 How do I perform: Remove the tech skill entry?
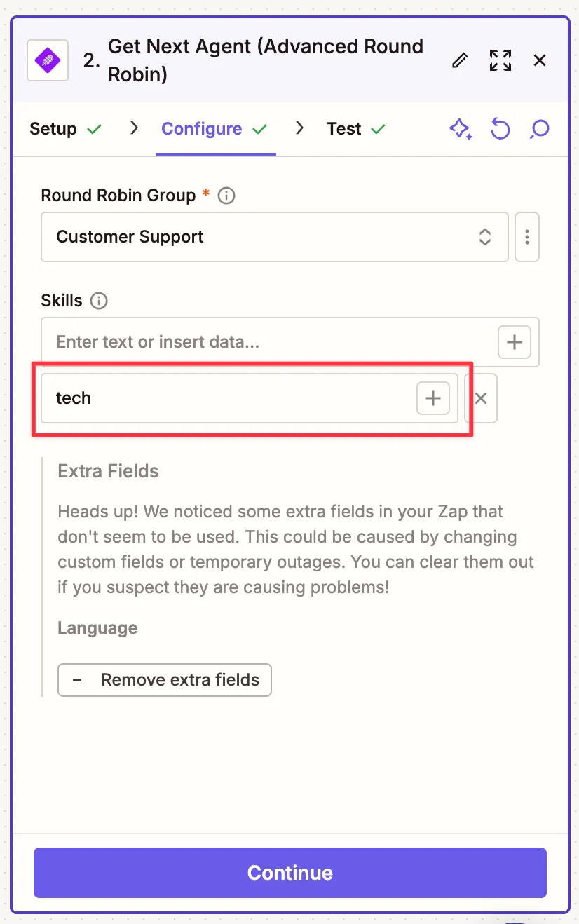481,398
